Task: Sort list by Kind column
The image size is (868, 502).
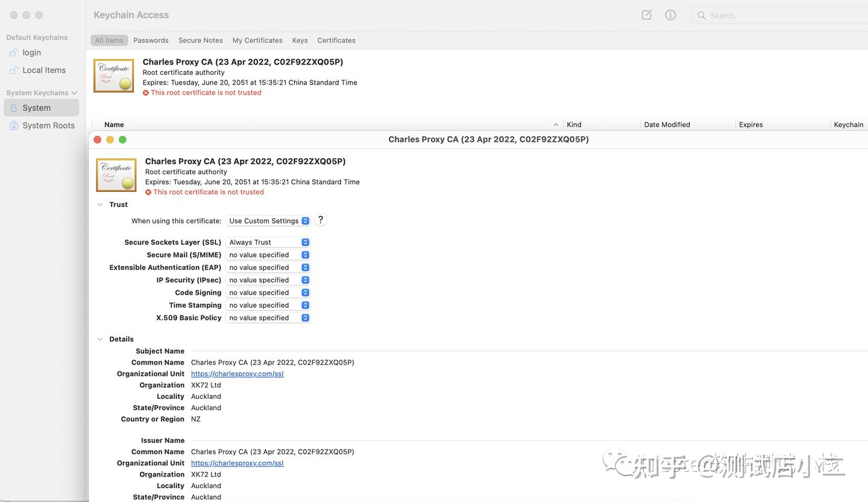Action: 602,125
